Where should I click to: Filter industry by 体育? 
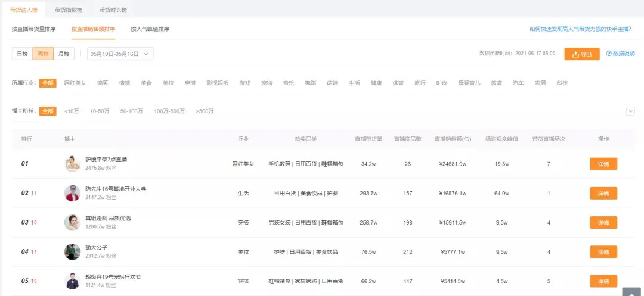[398, 83]
